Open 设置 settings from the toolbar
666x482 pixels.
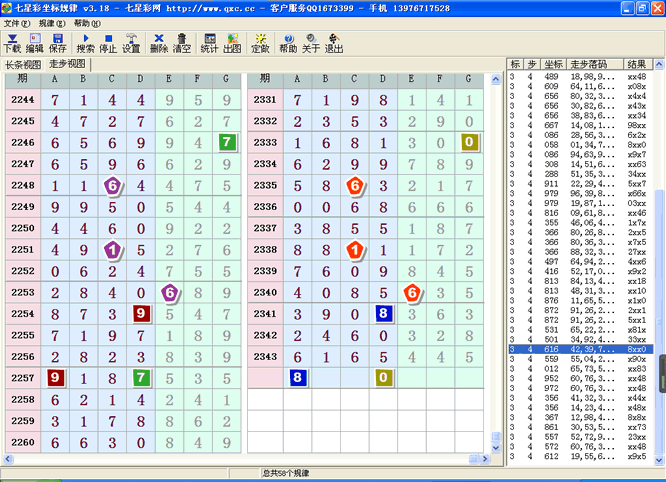tap(131, 43)
